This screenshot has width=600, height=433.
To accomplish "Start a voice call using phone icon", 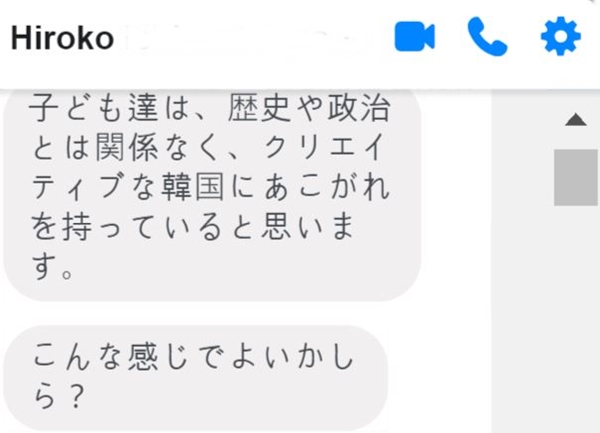I will [488, 37].
